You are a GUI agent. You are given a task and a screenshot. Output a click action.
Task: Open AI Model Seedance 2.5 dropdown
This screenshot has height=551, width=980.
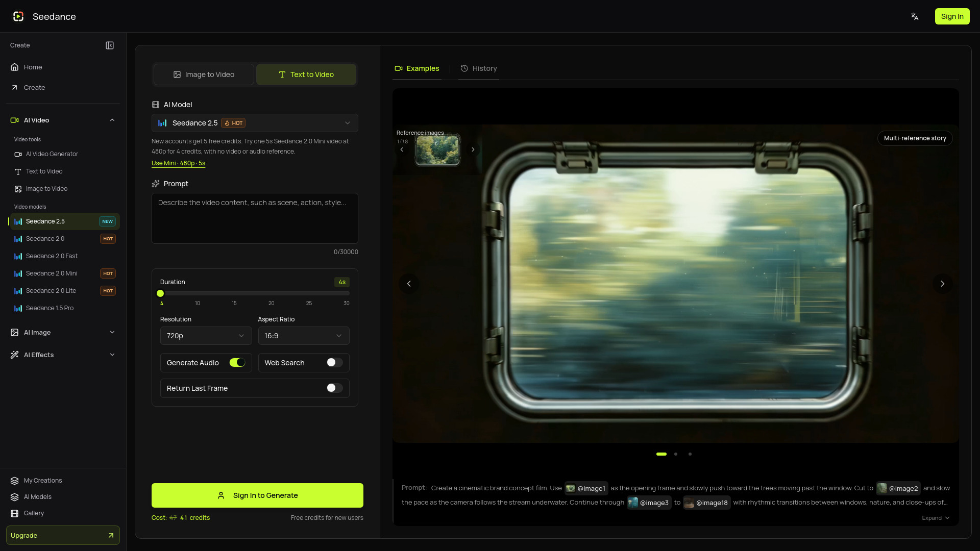[x=255, y=123]
